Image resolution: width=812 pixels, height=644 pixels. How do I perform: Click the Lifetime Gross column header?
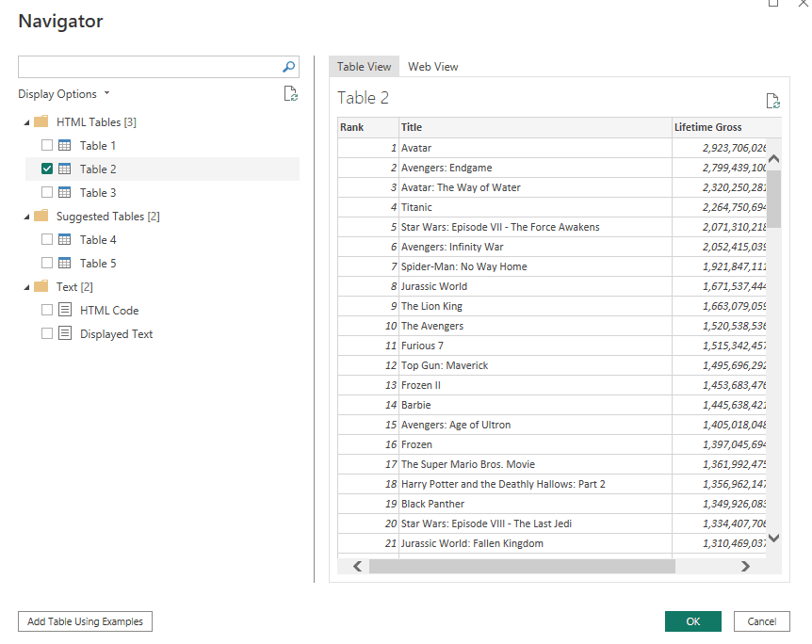point(726,127)
